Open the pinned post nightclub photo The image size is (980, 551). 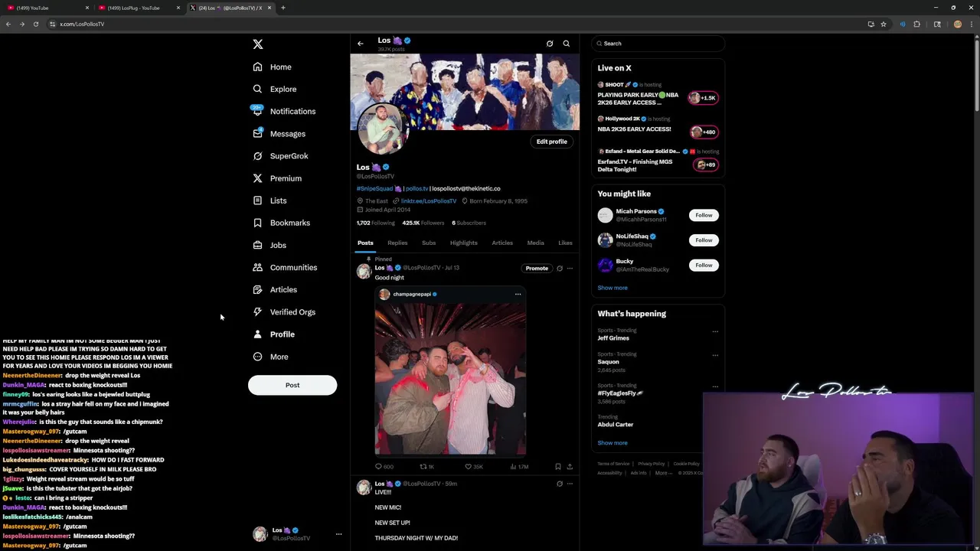(x=450, y=379)
